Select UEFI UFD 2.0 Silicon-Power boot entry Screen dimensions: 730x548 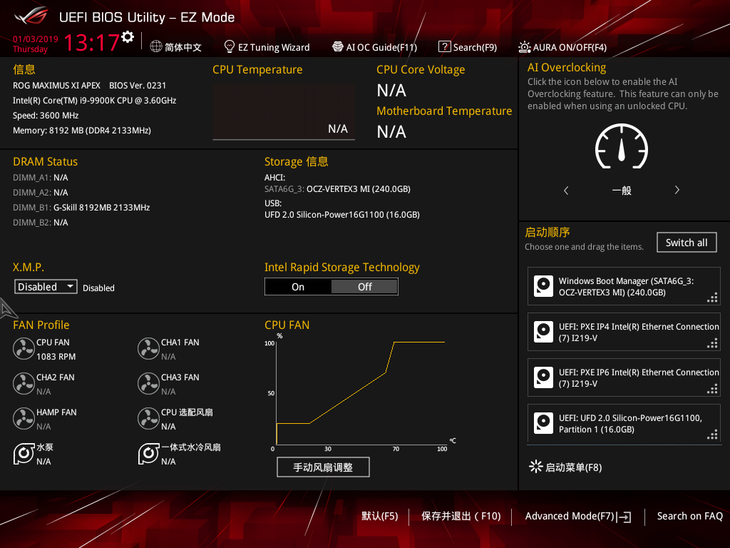[x=624, y=423]
